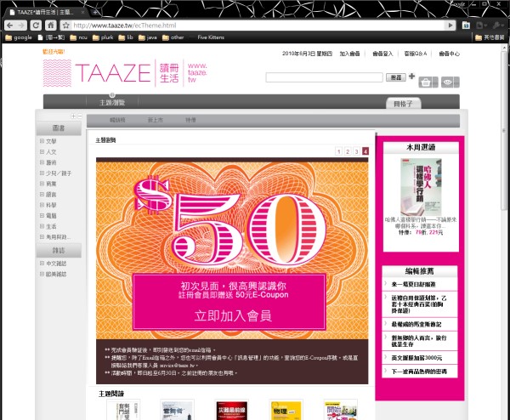Reload the page with the refresh icon
This screenshot has width=510, height=420.
coord(36,26)
